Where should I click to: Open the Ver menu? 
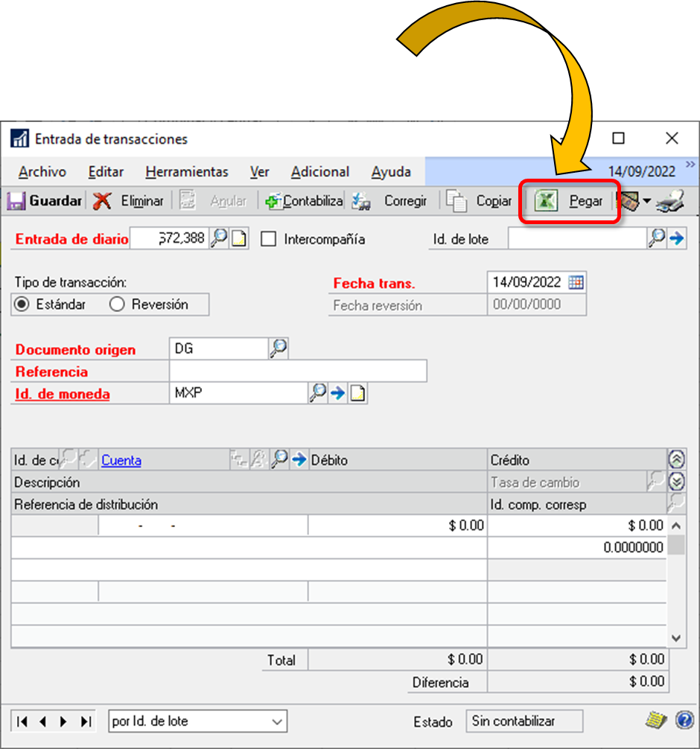tap(259, 172)
